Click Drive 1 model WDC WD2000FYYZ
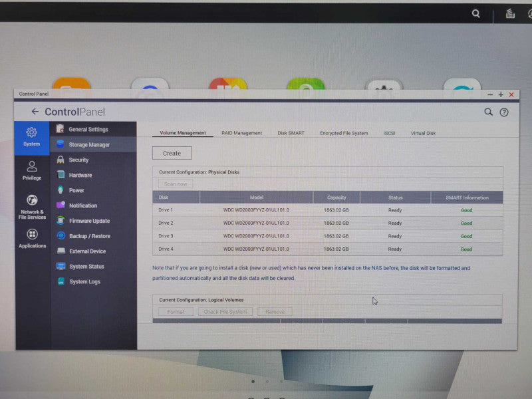 (256, 210)
